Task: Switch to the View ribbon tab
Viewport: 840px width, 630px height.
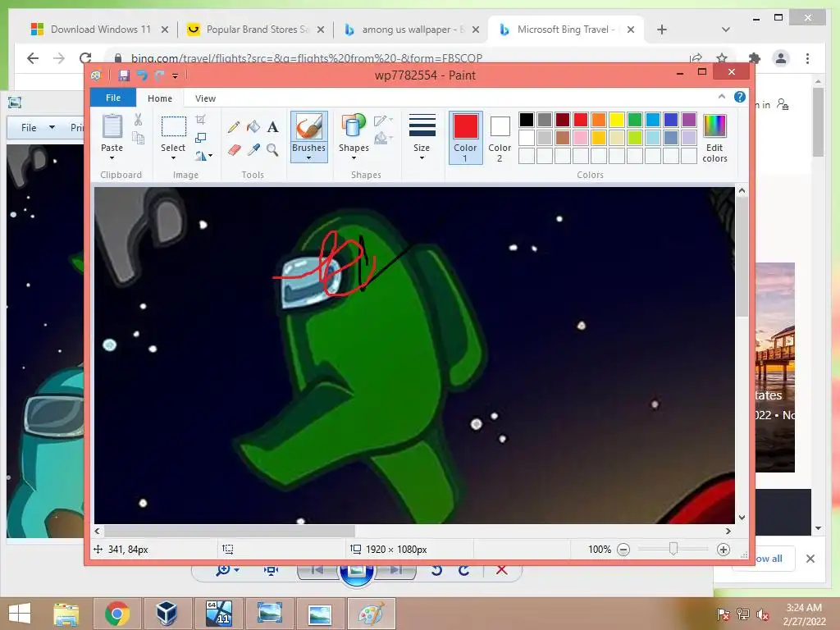Action: click(x=205, y=98)
